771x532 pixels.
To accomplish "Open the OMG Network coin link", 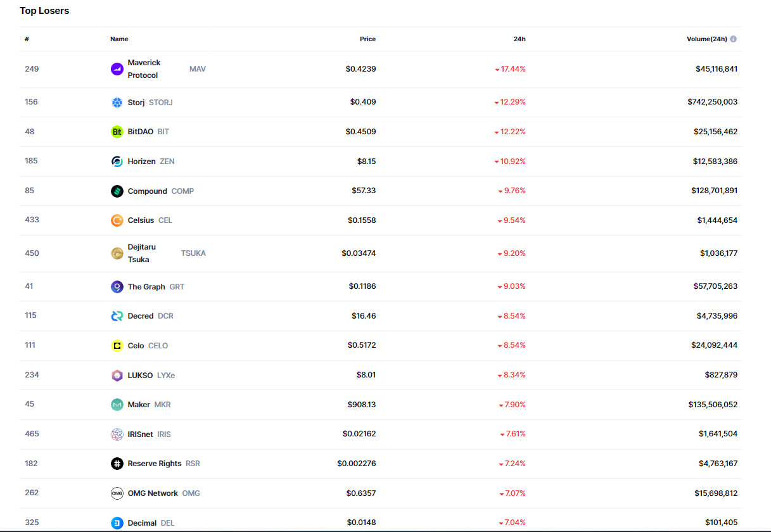I will click(x=153, y=493).
